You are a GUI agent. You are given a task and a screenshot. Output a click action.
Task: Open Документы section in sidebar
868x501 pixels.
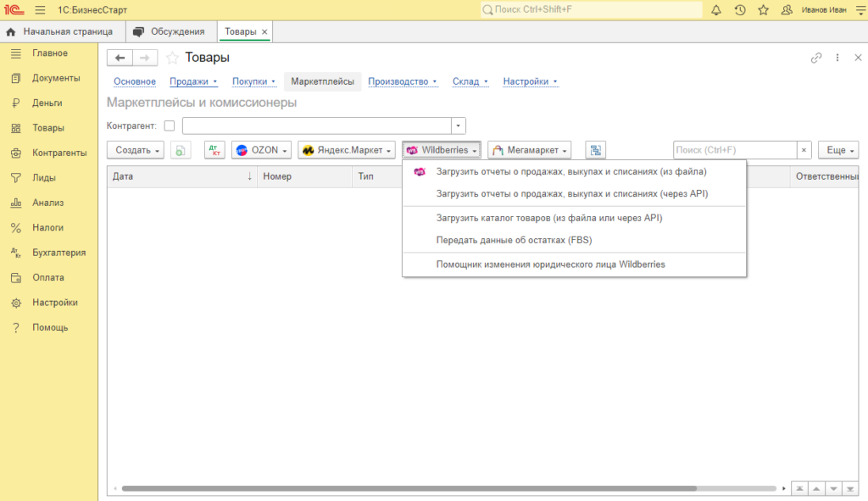pos(55,78)
